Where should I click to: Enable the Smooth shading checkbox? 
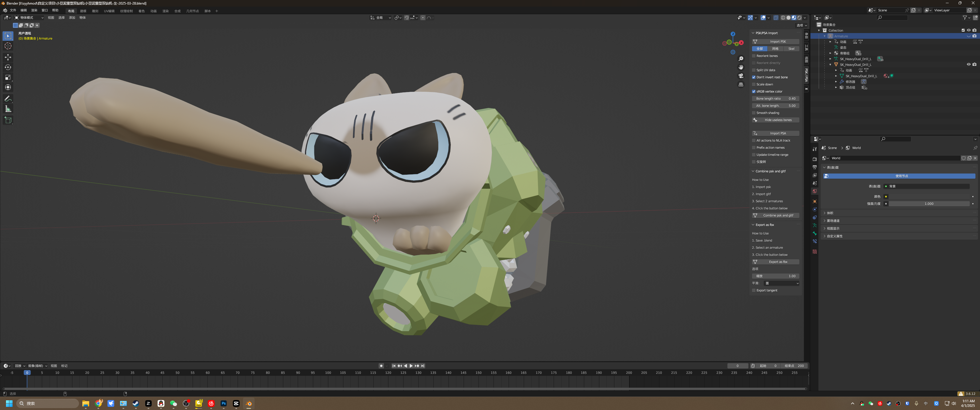[754, 113]
